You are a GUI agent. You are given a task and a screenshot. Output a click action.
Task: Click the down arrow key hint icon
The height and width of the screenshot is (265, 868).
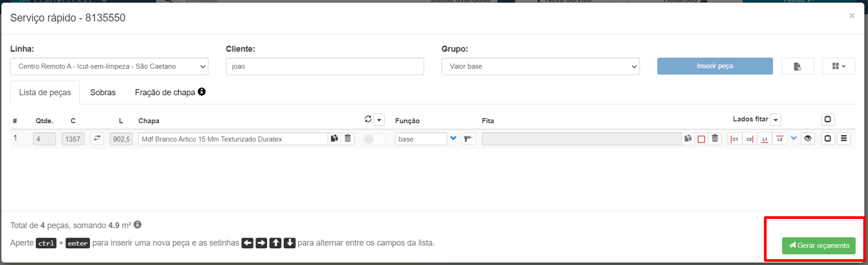[289, 243]
